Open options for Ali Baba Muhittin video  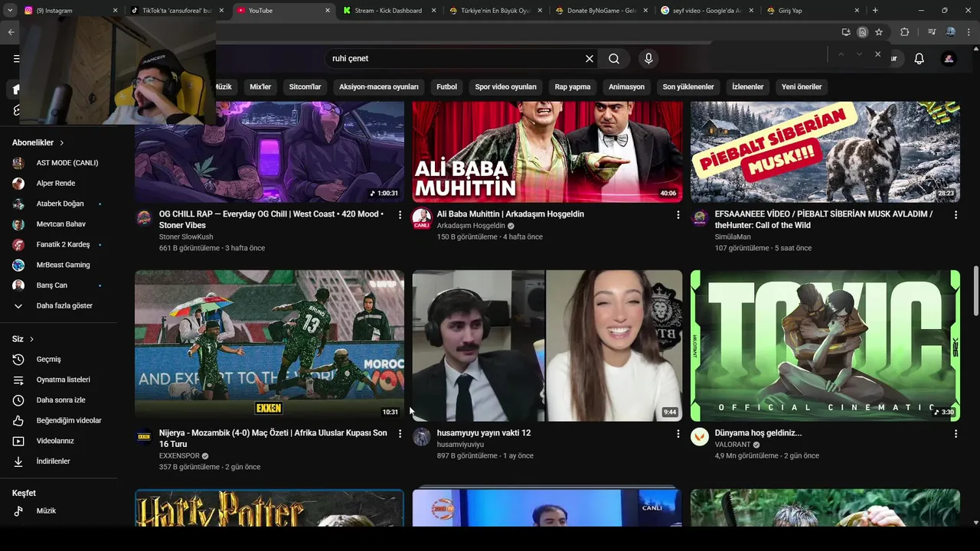coord(678,215)
